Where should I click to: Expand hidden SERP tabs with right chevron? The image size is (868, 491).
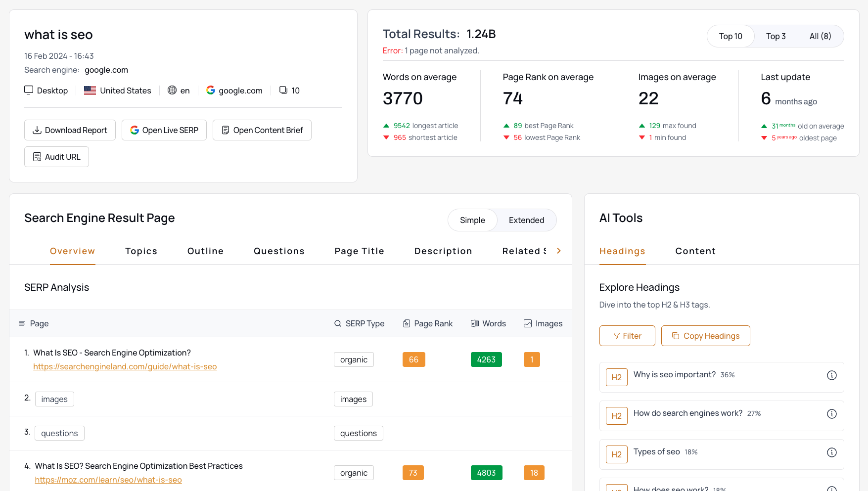(559, 251)
